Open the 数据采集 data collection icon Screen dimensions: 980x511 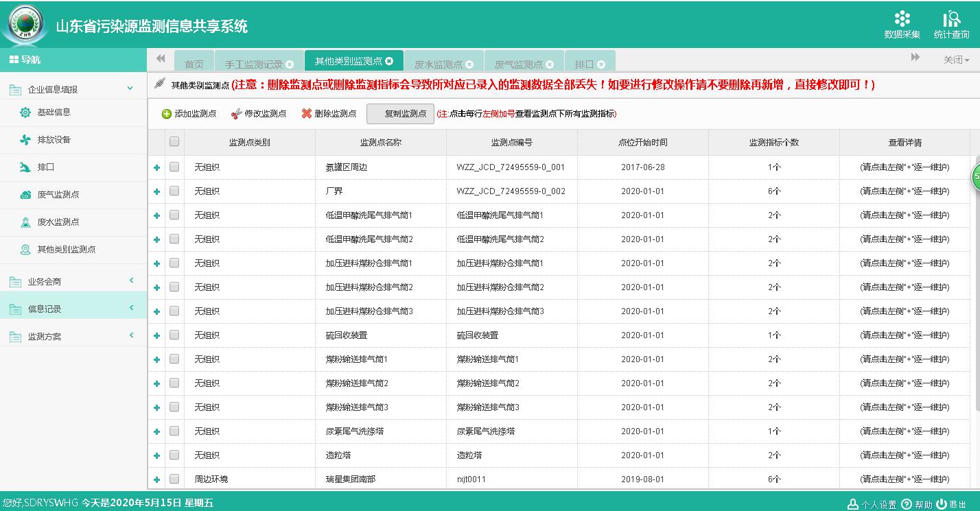click(902, 20)
